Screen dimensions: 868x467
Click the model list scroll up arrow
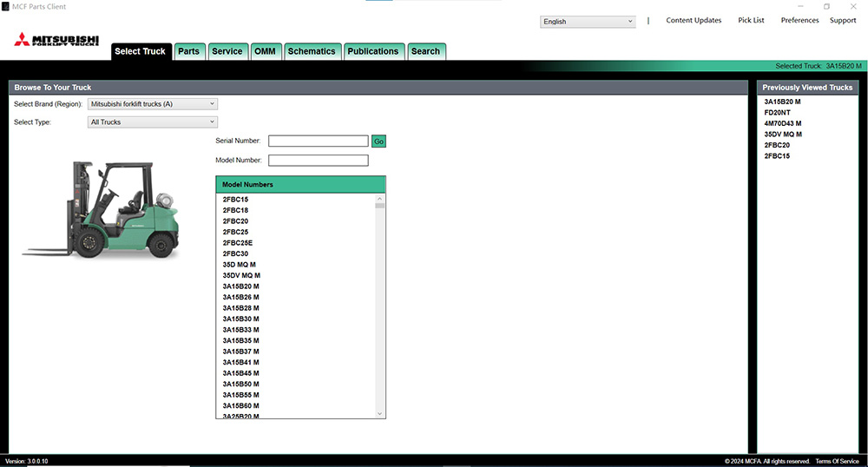[380, 199]
